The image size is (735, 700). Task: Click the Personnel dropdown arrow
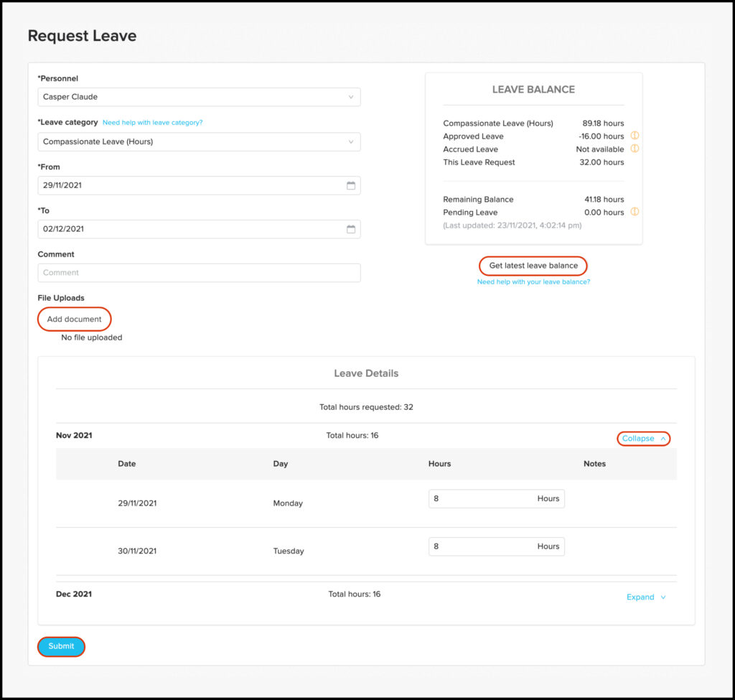351,97
